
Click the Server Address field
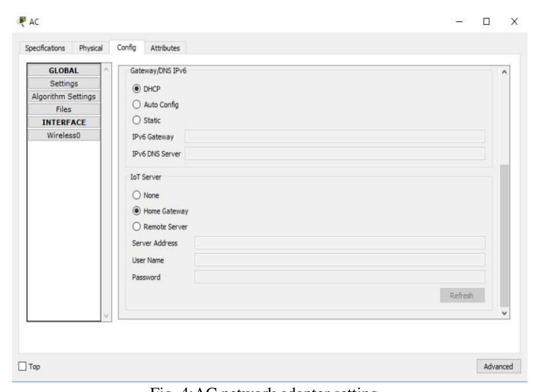tap(339, 243)
